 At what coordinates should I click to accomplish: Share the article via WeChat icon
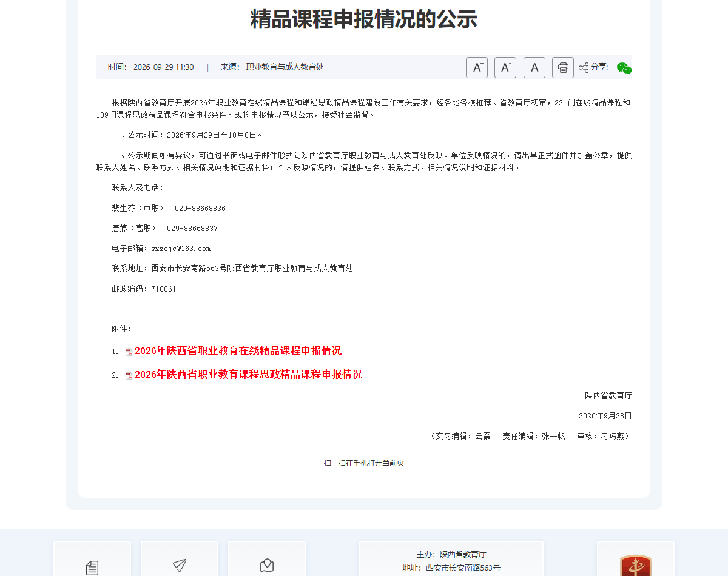pyautogui.click(x=624, y=68)
